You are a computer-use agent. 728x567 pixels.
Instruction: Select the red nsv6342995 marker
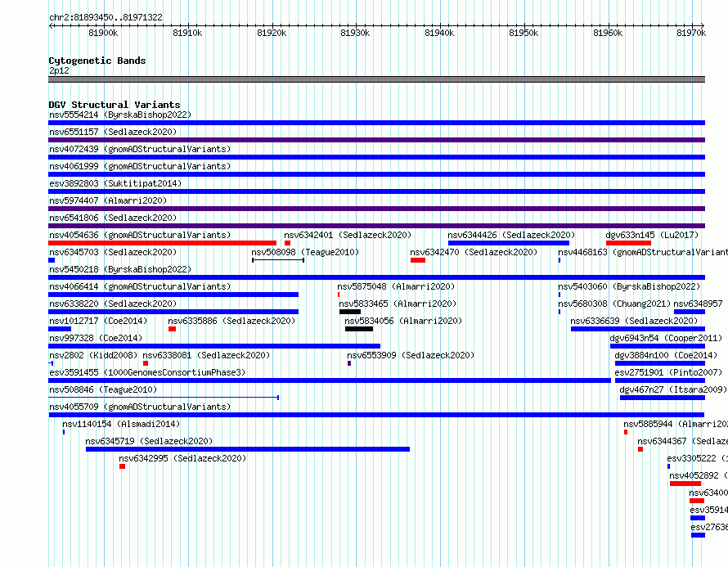coord(122,466)
